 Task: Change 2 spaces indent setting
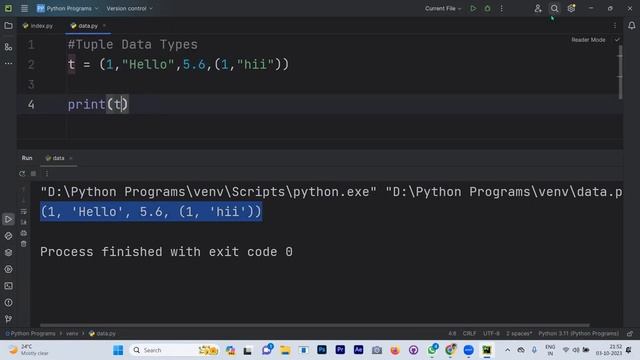519,333
